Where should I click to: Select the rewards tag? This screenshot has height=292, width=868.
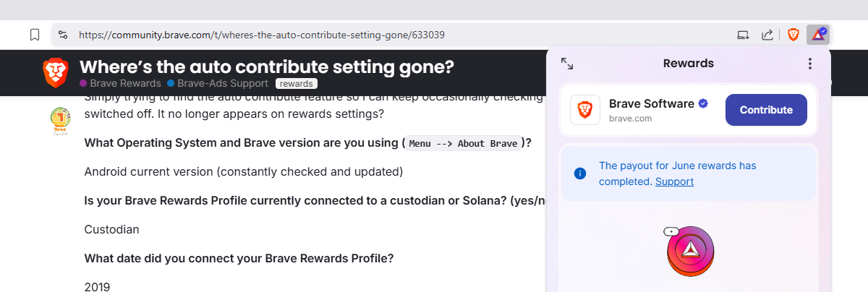pyautogui.click(x=296, y=84)
